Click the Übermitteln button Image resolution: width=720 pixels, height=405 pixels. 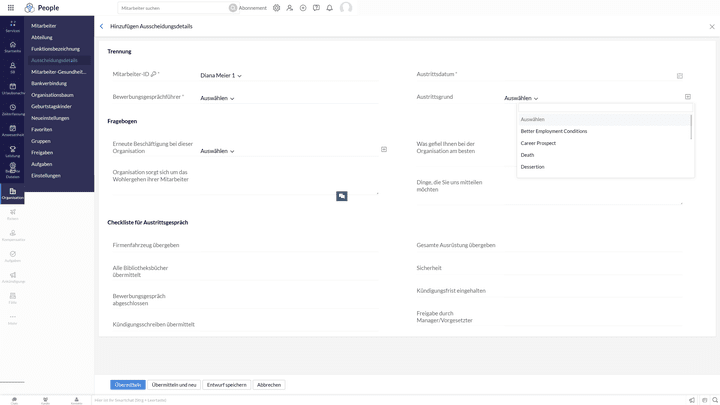click(127, 384)
